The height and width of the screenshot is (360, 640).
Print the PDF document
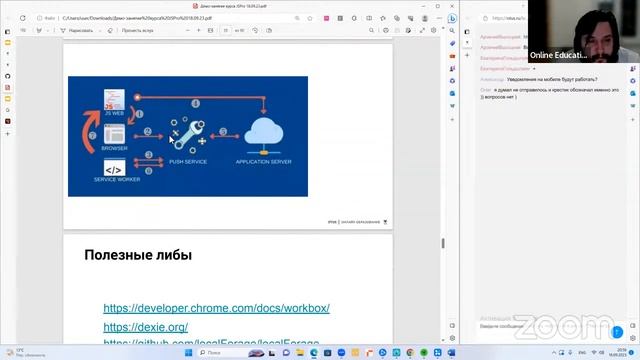coord(386,30)
